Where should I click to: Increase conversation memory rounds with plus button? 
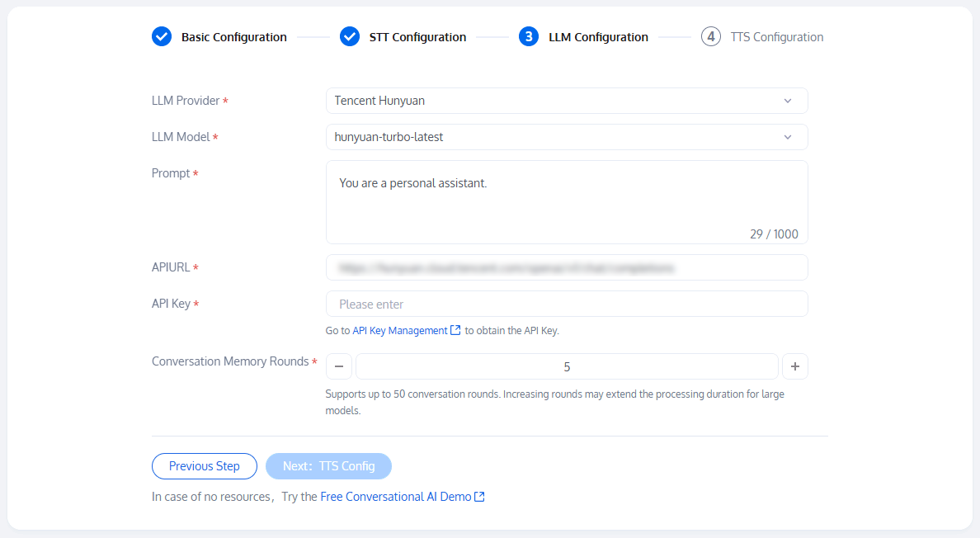coord(795,366)
